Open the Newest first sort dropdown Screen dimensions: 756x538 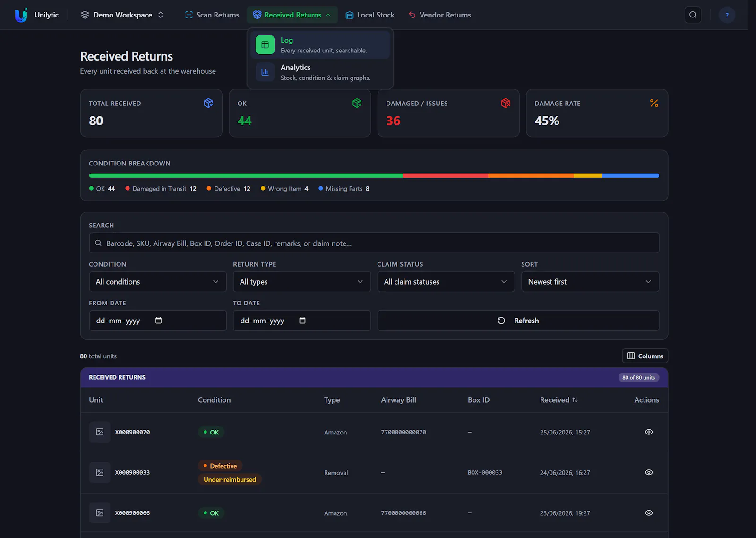click(x=590, y=282)
